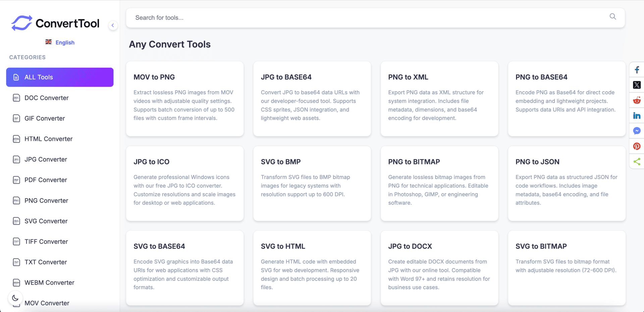Toggle dark mode with moon button

pos(15,298)
